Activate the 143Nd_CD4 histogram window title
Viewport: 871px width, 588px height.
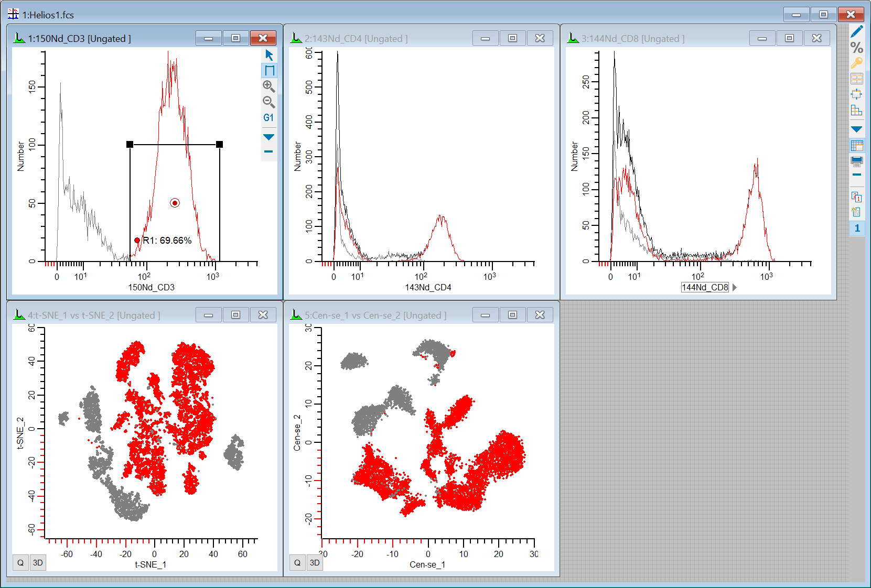point(356,39)
